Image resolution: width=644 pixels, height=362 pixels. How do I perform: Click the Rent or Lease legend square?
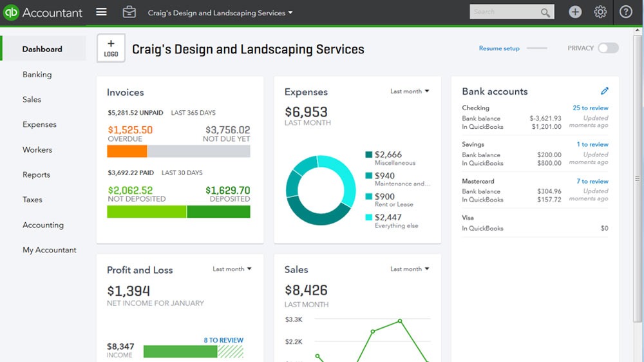point(368,196)
